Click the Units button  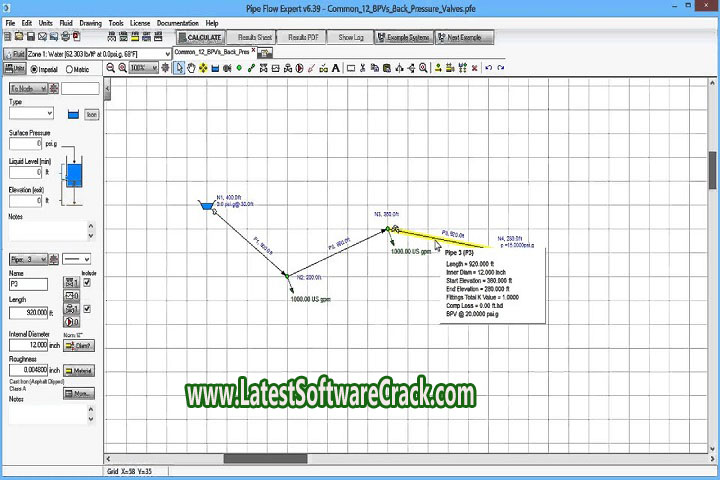click(15, 69)
